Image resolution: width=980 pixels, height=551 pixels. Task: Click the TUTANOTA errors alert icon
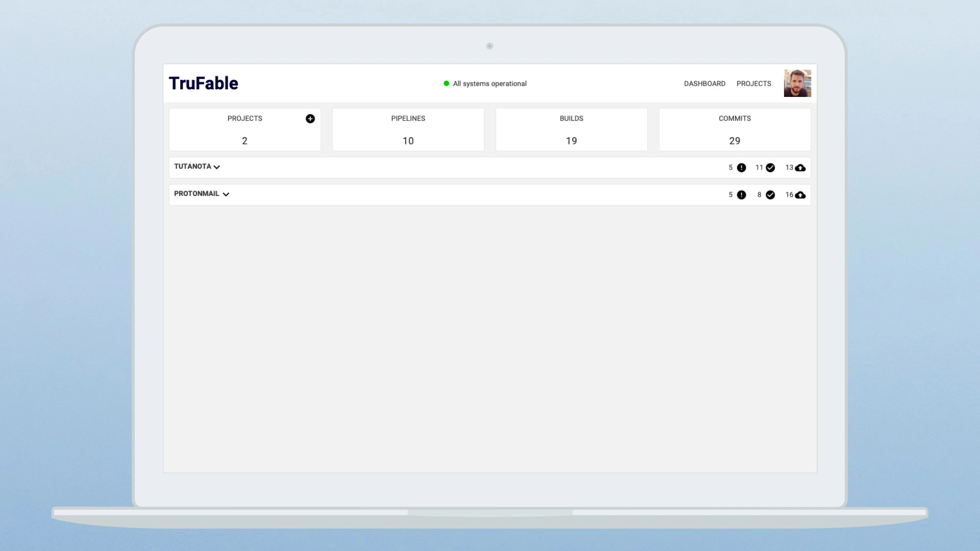coord(742,168)
